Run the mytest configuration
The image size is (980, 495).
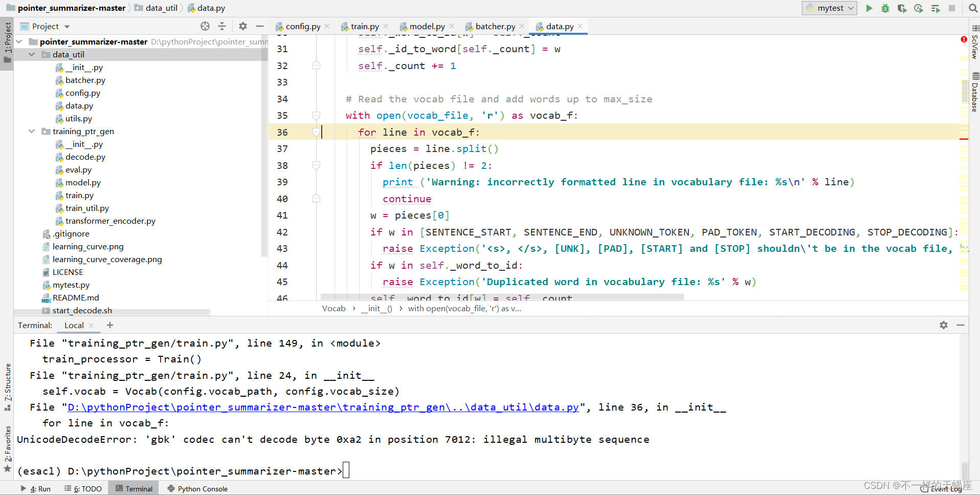[869, 8]
